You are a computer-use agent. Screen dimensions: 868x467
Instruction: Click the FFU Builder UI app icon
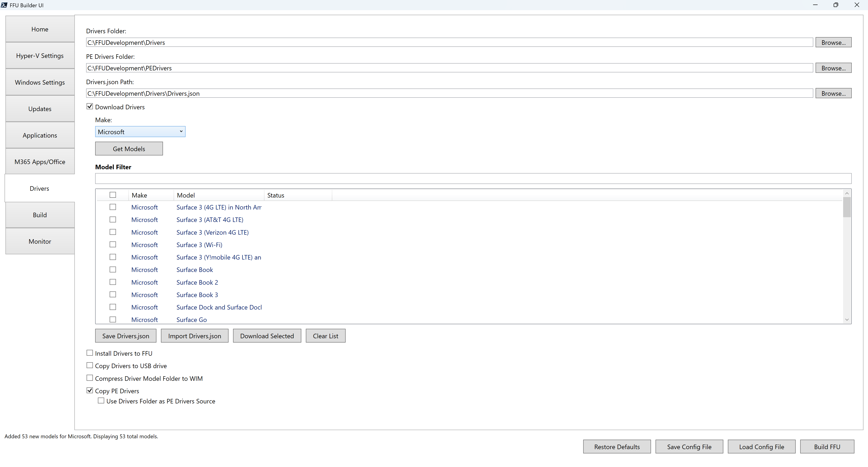click(x=4, y=5)
